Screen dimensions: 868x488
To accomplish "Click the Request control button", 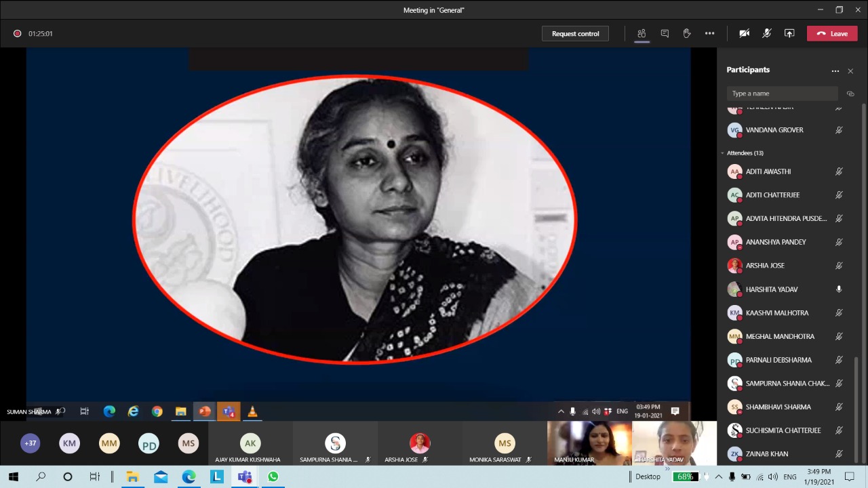I will (x=575, y=33).
